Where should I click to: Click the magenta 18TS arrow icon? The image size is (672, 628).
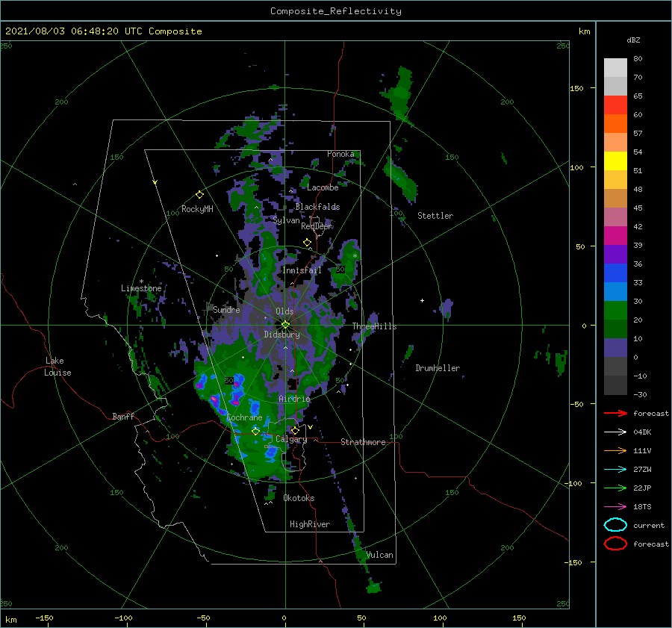coord(615,507)
